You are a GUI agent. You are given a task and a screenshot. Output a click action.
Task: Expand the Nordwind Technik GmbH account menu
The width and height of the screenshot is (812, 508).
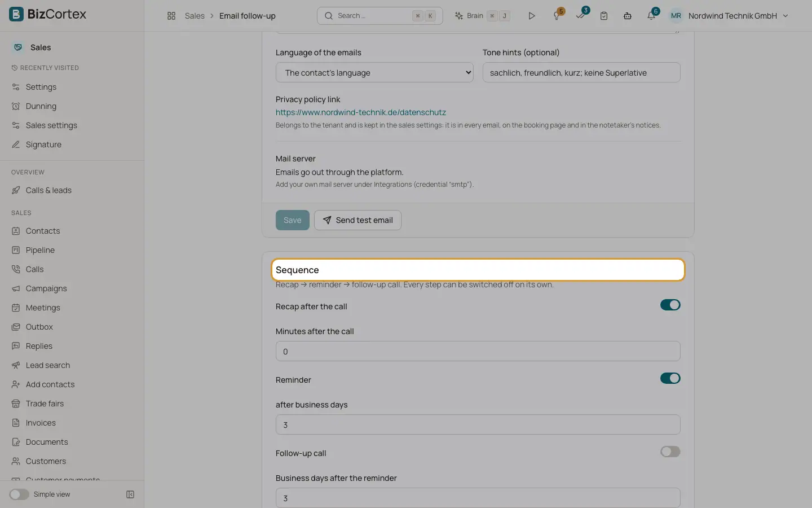[x=729, y=16]
